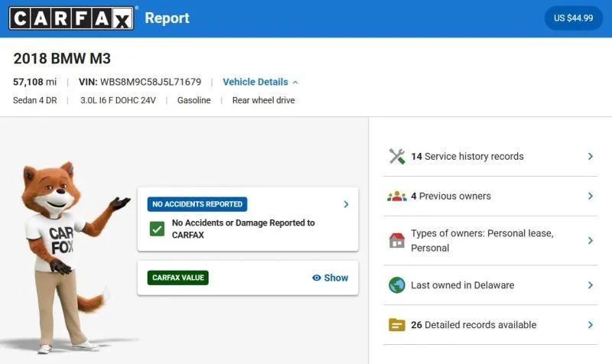Open 14 Service history records
This screenshot has width=612, height=364.
(x=490, y=156)
